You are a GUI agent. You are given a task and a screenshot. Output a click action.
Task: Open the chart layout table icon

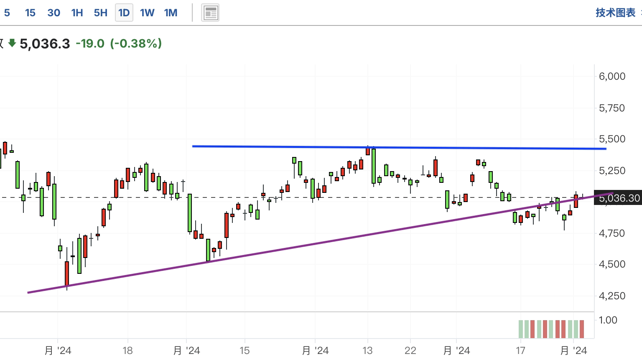point(210,13)
